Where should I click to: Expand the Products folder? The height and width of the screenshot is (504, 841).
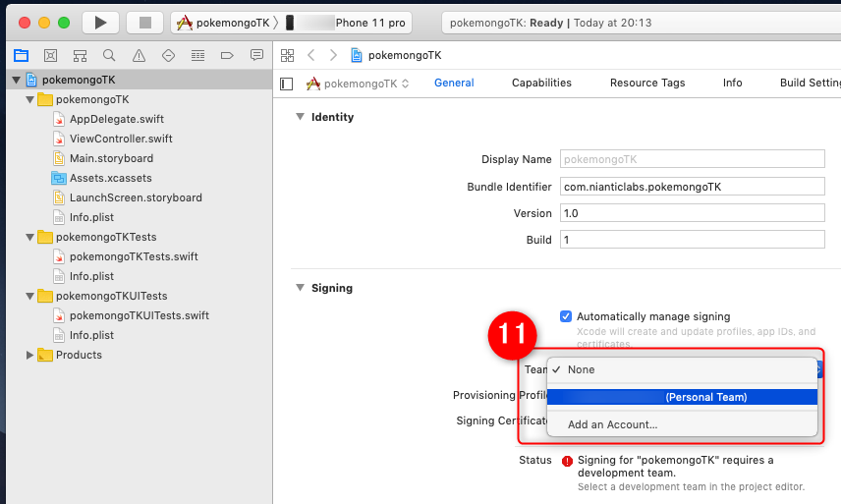(x=29, y=355)
